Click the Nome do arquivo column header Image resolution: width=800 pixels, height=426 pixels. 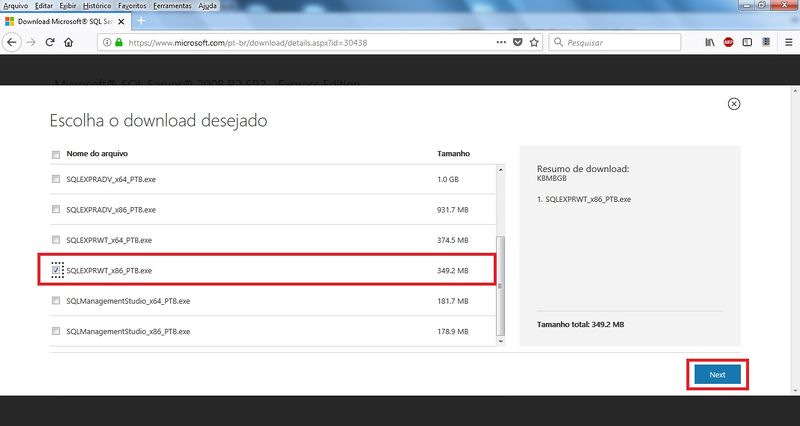click(x=97, y=154)
